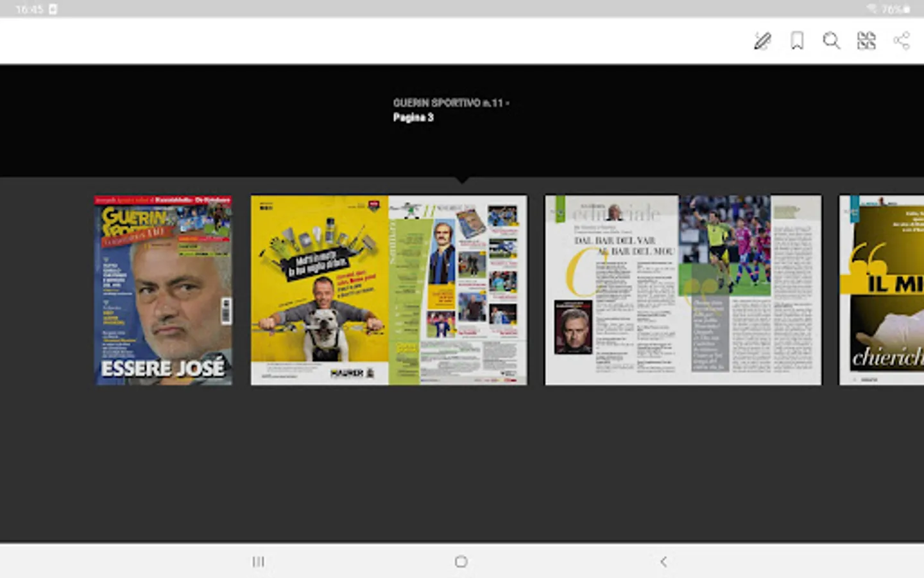
Task: Select the 'Pagina 3' label
Action: pyautogui.click(x=413, y=118)
